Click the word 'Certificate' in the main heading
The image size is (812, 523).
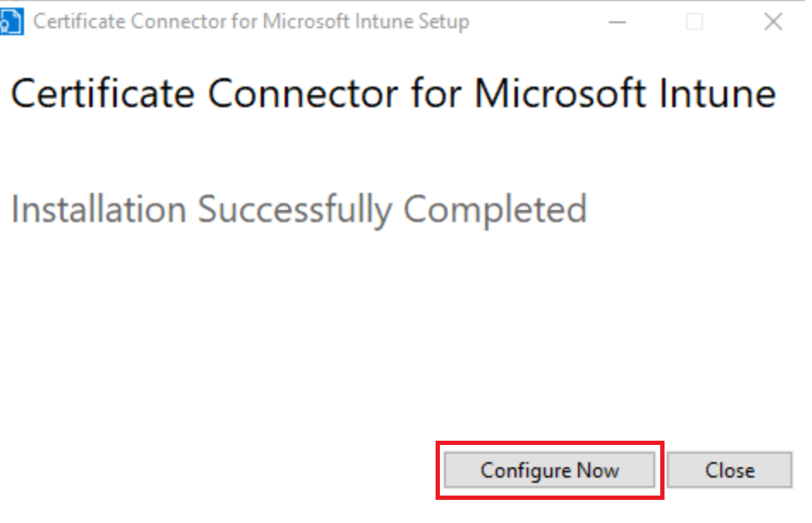click(x=103, y=93)
